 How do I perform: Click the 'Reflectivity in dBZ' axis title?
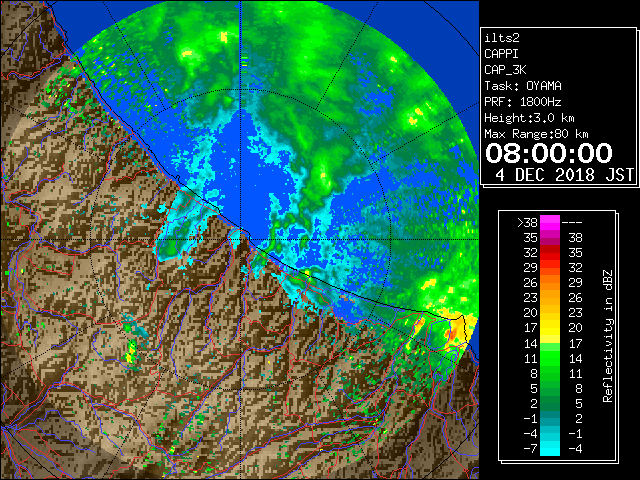click(608, 336)
